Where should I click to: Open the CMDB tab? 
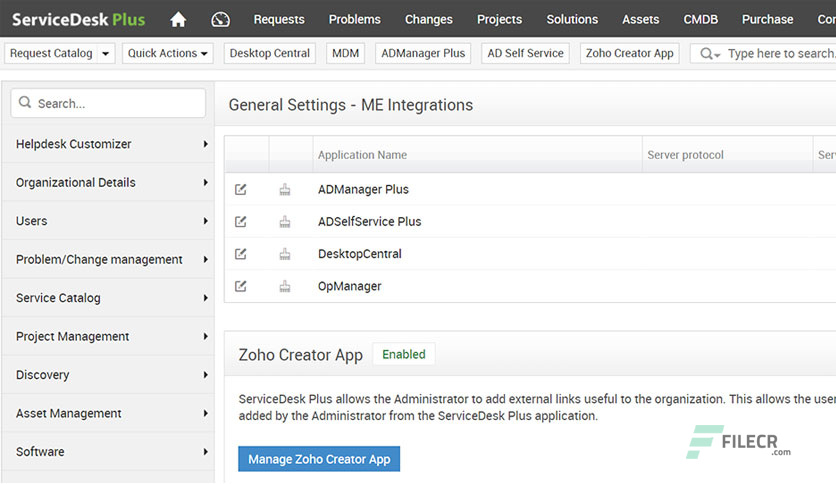click(701, 19)
